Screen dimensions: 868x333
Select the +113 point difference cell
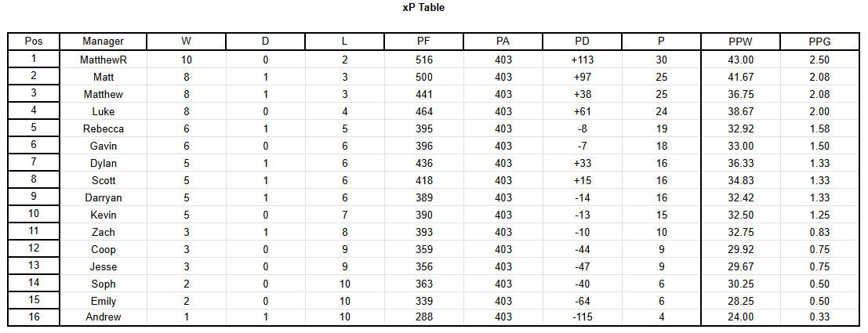[582, 60]
